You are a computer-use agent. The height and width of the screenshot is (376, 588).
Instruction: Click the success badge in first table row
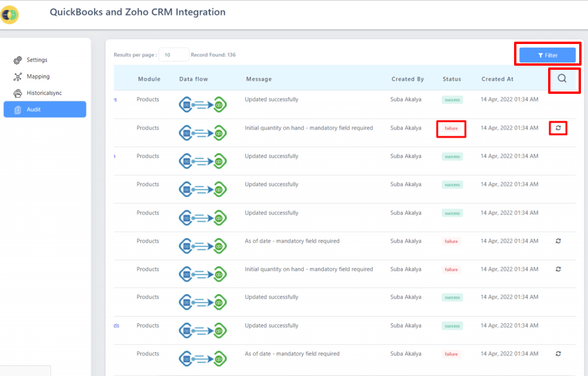pos(452,100)
